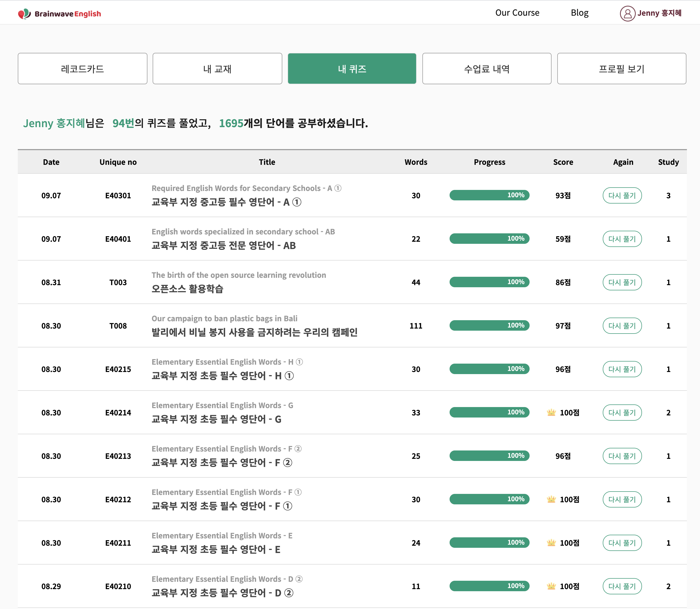Screen dimensions: 700x609
Task: Go to 프로필 보기 tab
Action: [622, 69]
